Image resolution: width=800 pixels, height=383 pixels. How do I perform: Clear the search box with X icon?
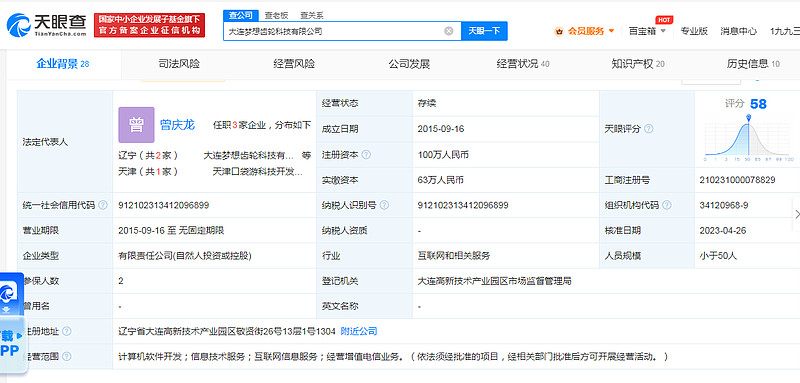click(448, 31)
